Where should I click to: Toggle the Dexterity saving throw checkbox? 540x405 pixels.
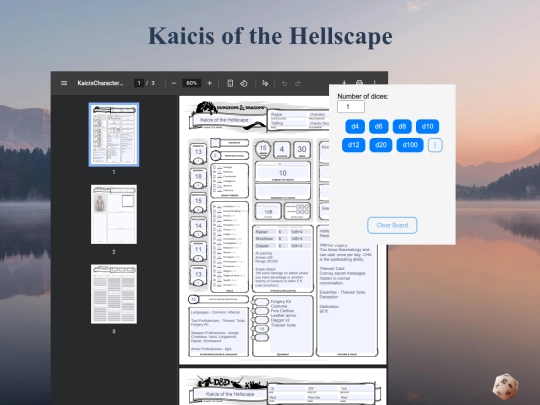click(x=214, y=172)
